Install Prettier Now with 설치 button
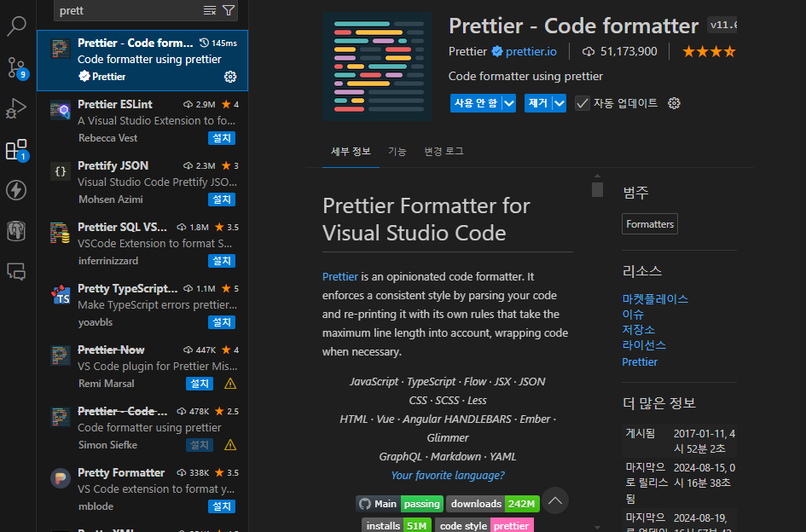This screenshot has height=532, width=806. click(200, 384)
